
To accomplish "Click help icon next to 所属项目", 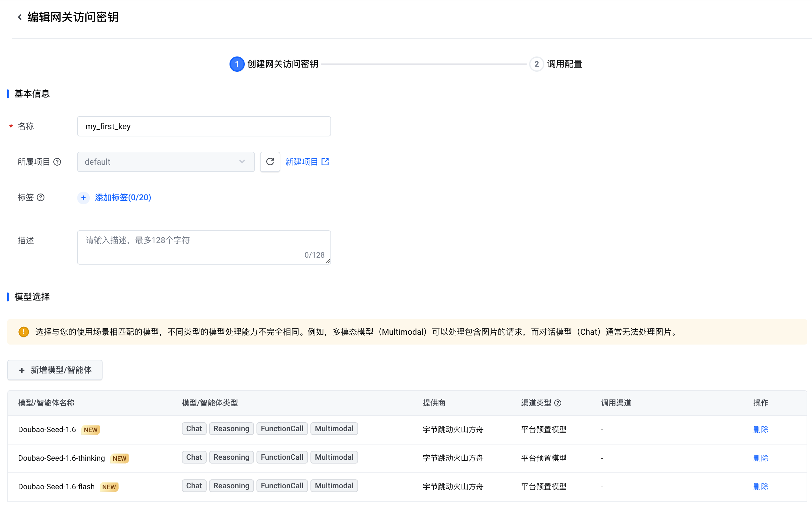I will click(57, 162).
